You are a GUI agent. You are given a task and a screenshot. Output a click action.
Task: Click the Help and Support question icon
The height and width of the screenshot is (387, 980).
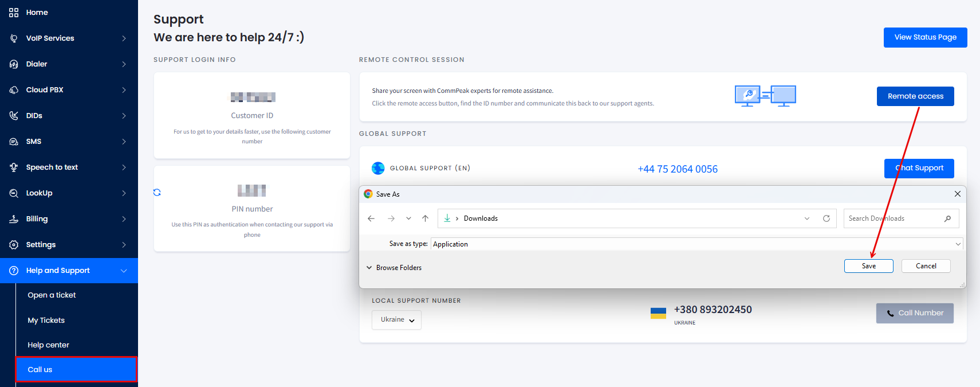(x=14, y=271)
